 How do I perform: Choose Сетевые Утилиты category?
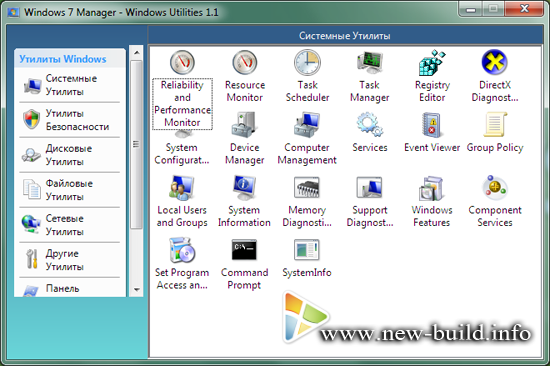pyautogui.click(x=69, y=225)
